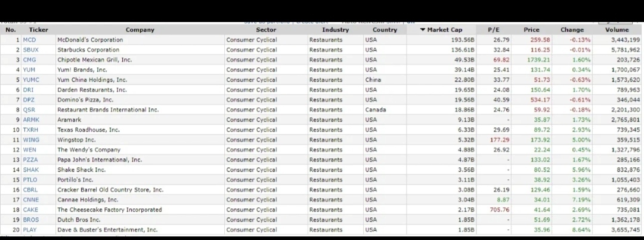644x240 pixels.
Task: Sort table by Price column header
Action: (x=531, y=30)
